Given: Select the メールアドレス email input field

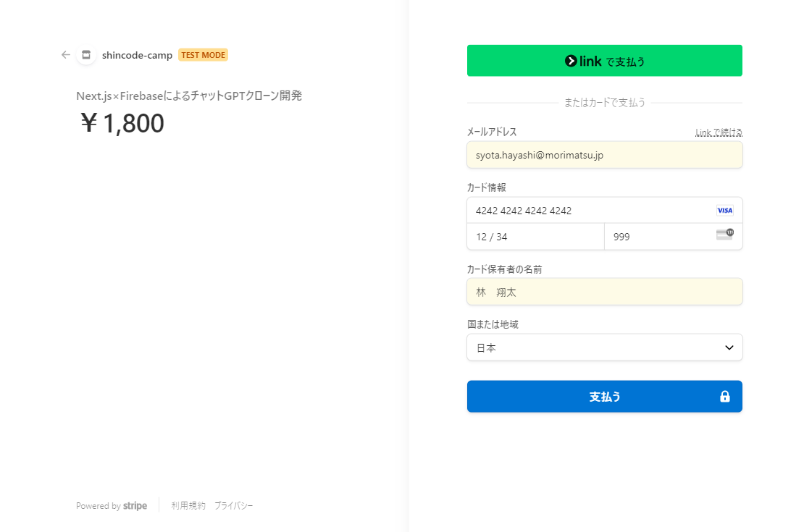Looking at the screenshot, I should (605, 154).
